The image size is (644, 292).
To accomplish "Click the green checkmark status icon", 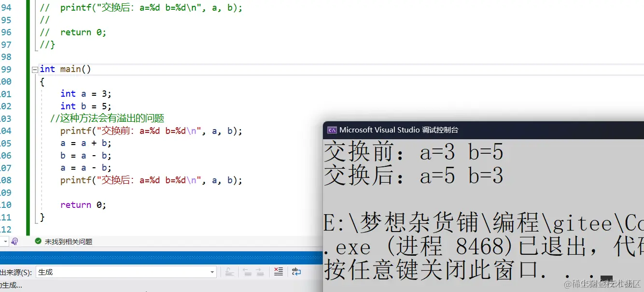I will pos(38,242).
